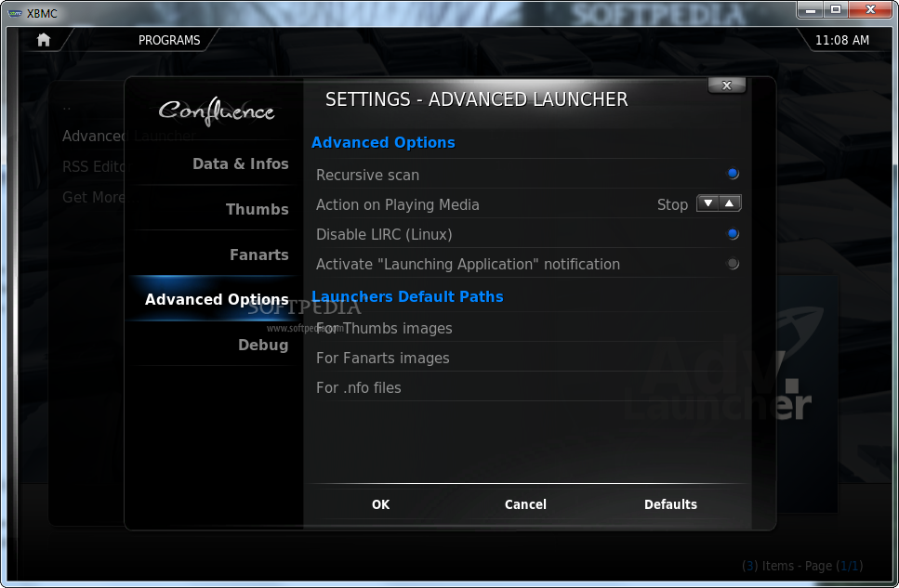Set the default path For Fanarts images
The height and width of the screenshot is (588, 899).
pos(526,359)
